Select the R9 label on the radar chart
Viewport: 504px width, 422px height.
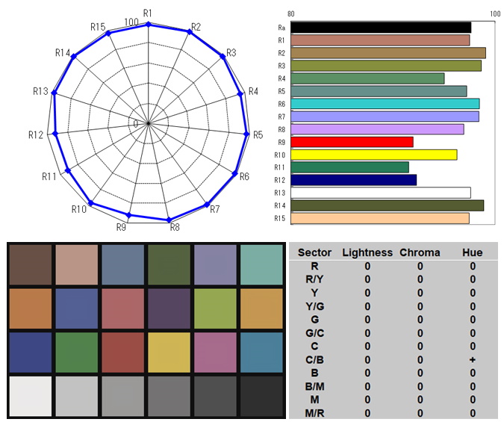pyautogui.click(x=121, y=227)
